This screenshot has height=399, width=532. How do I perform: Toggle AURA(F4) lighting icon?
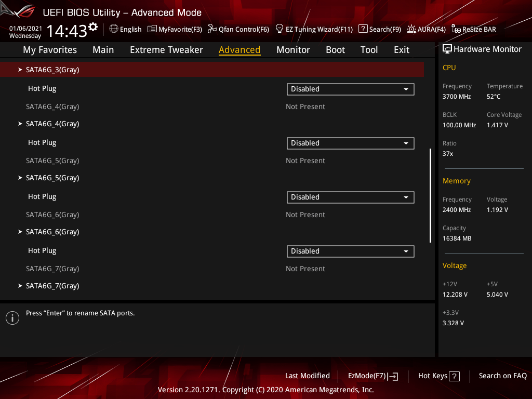point(411,29)
